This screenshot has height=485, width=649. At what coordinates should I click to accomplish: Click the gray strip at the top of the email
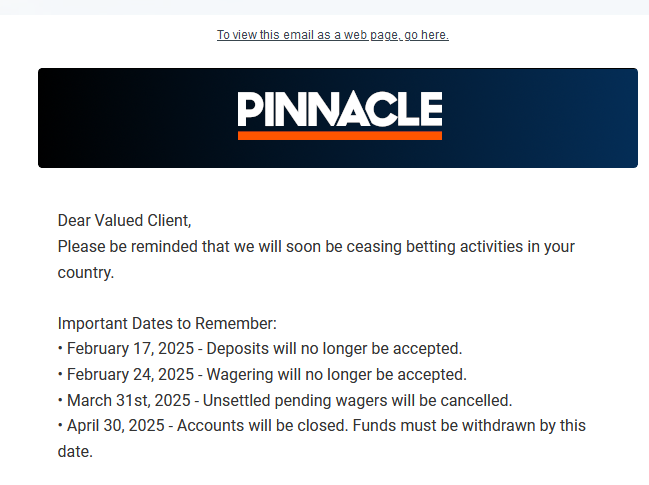pos(324,7)
